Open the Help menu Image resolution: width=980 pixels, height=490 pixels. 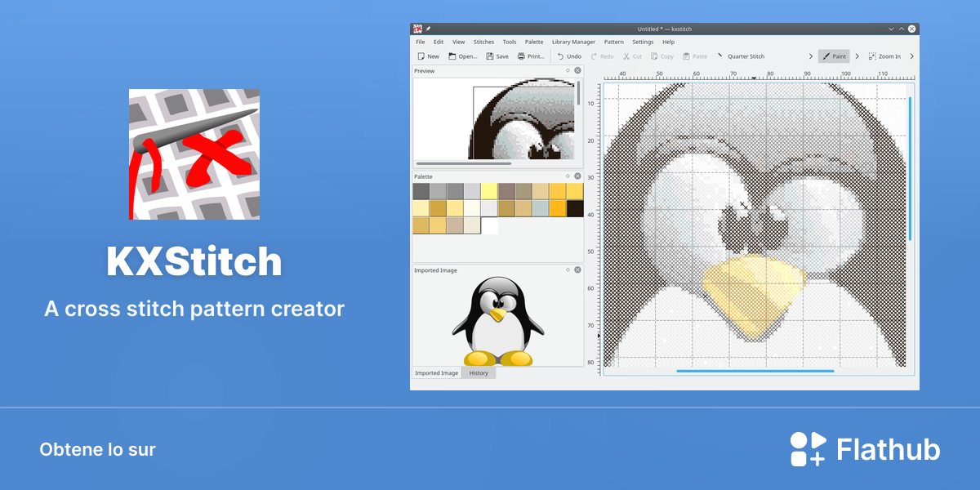click(x=669, y=42)
